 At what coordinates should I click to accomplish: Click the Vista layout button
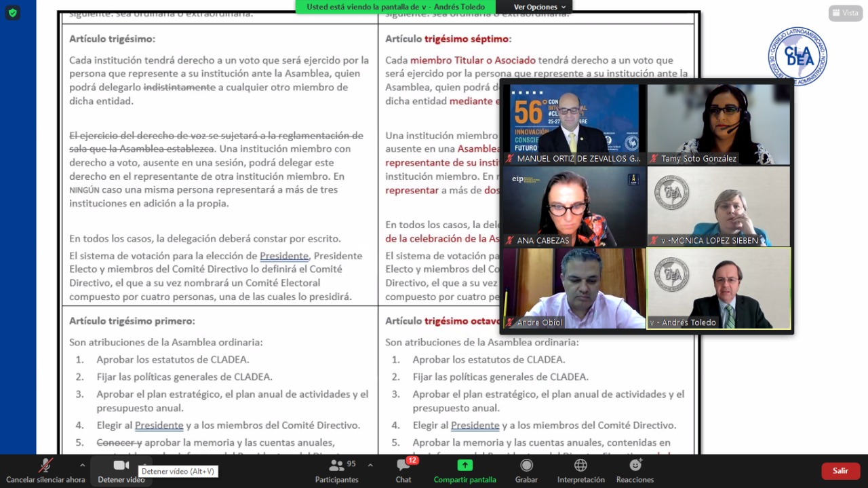point(845,13)
